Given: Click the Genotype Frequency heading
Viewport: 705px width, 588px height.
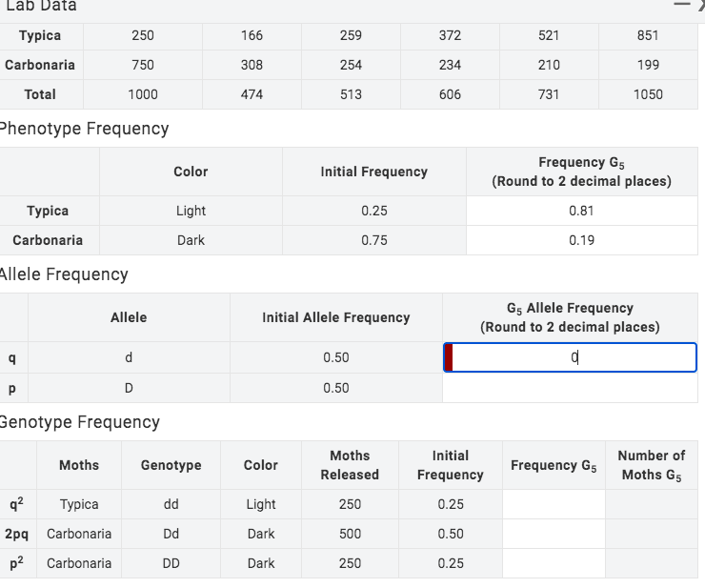Looking at the screenshot, I should pos(78,422).
